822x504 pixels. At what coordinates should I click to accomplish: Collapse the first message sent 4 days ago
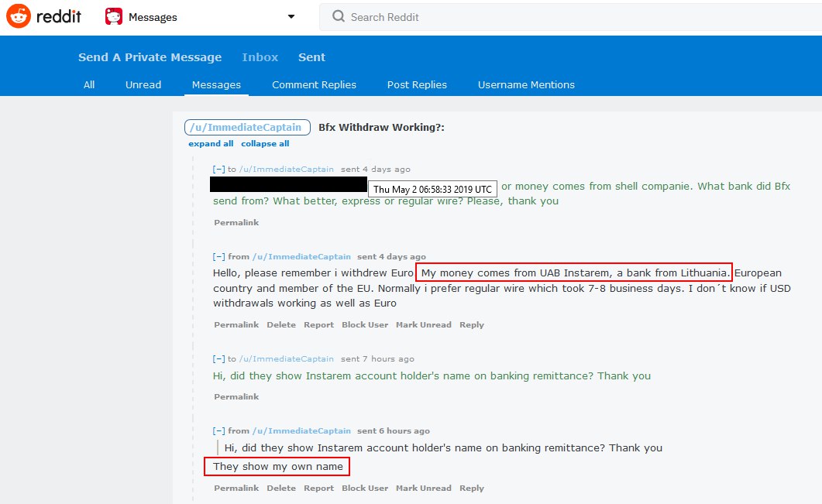click(218, 170)
